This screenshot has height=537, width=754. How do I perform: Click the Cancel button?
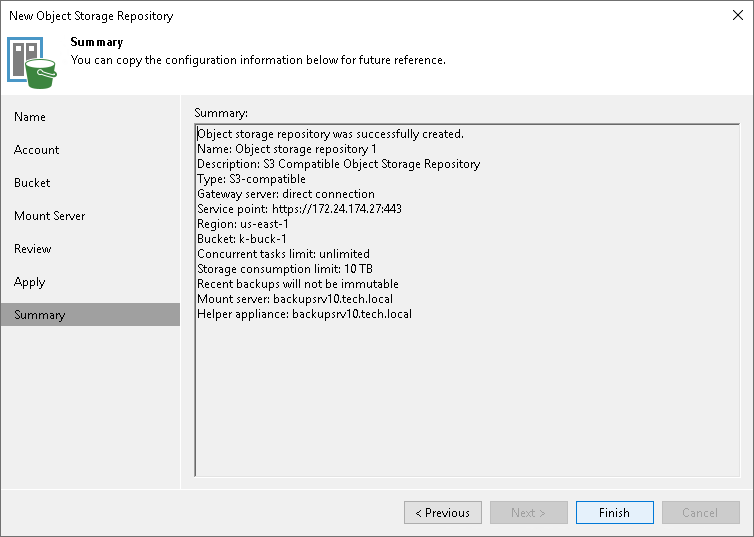[x=700, y=513]
